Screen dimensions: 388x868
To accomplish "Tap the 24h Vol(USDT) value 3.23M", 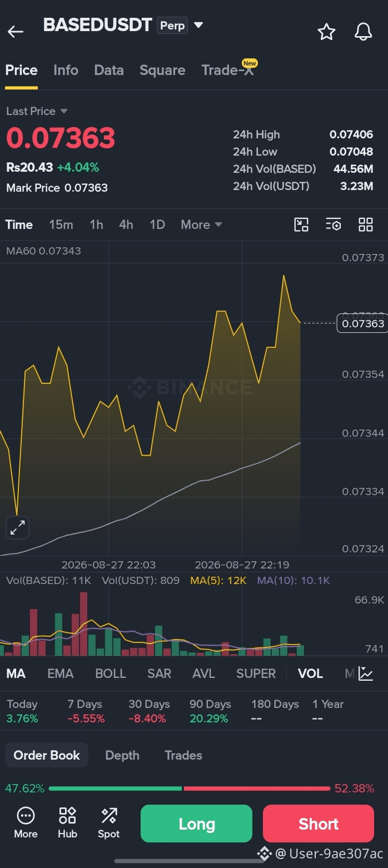I will click(356, 186).
